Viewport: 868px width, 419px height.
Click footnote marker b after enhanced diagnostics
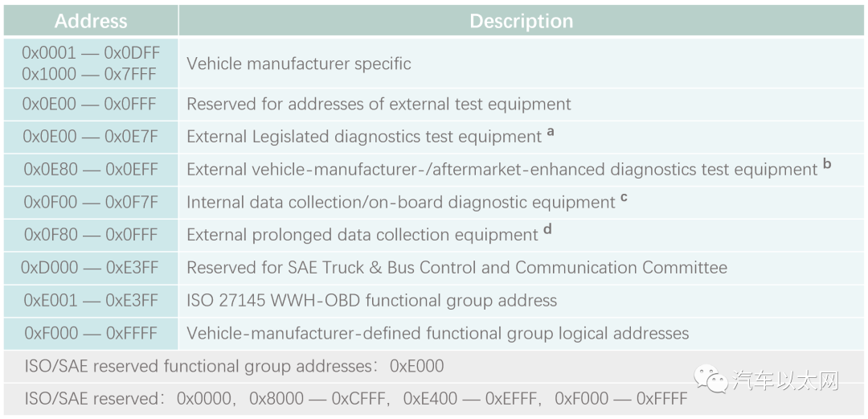click(x=826, y=165)
